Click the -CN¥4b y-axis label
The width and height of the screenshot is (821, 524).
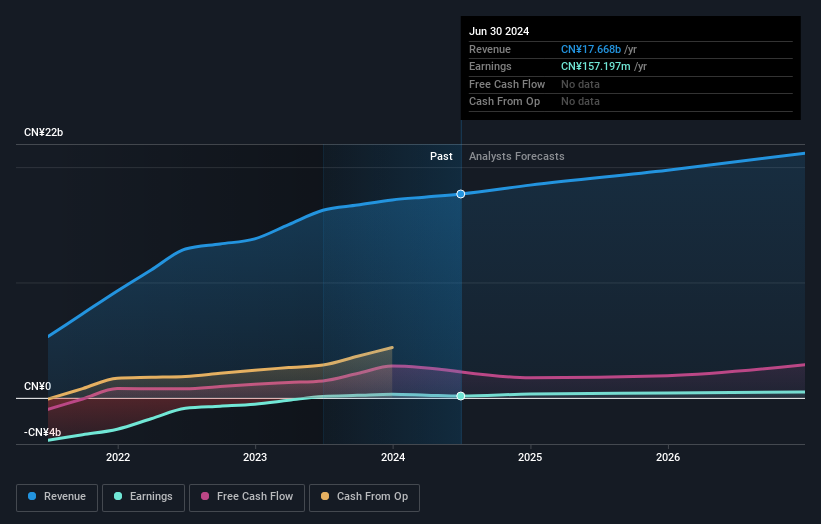[42, 432]
